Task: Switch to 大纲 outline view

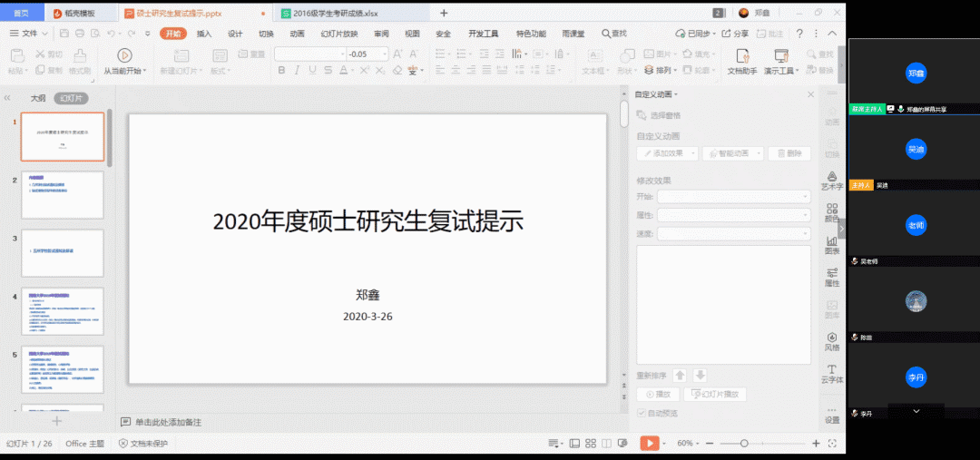Action: [x=38, y=98]
